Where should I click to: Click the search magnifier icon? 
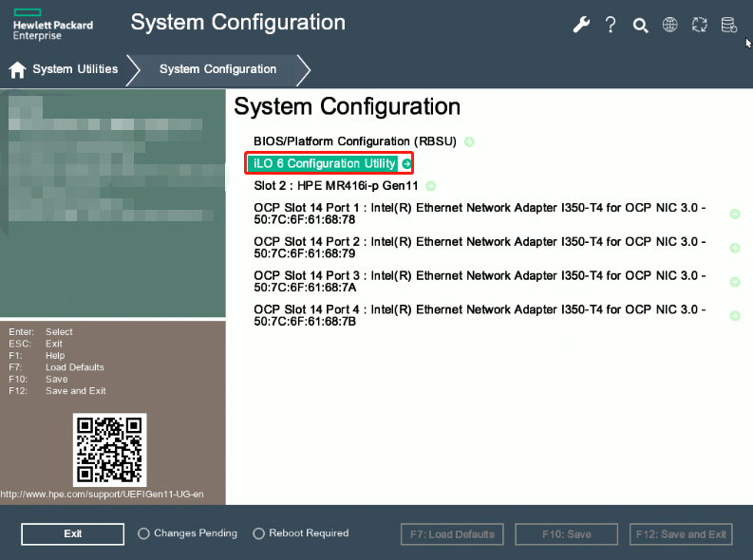point(640,25)
